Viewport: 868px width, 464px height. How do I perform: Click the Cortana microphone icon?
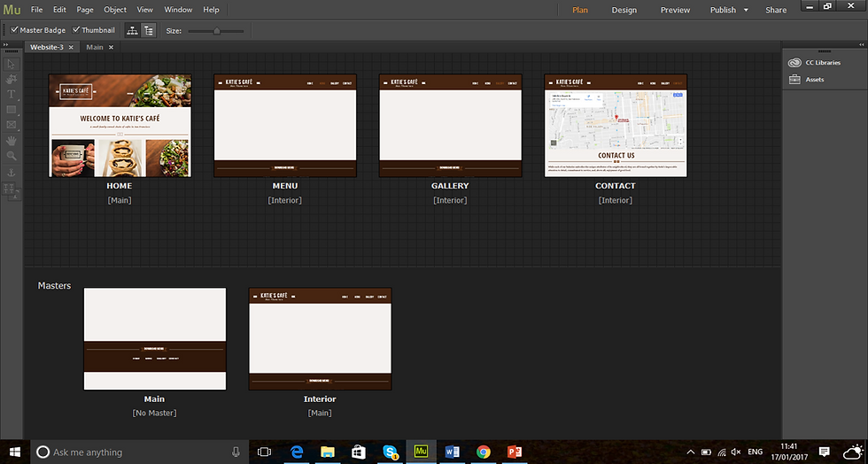click(x=236, y=452)
